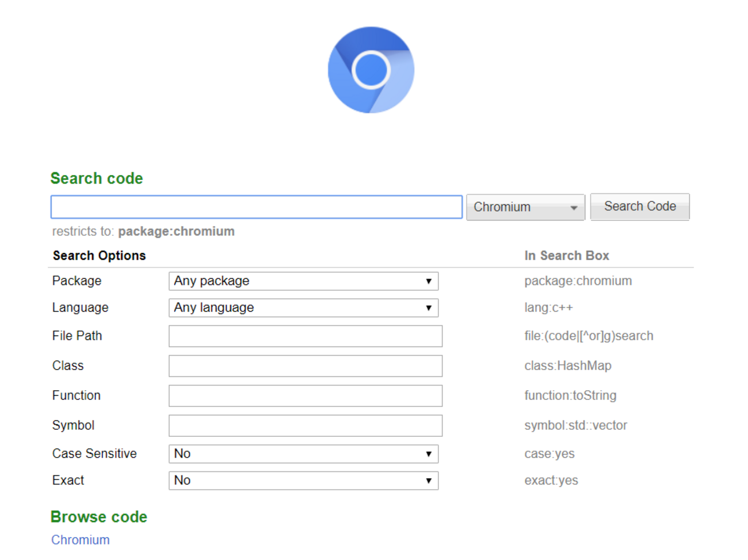748x560 pixels.
Task: Click the class:HashMap example hint
Action: [x=567, y=366]
